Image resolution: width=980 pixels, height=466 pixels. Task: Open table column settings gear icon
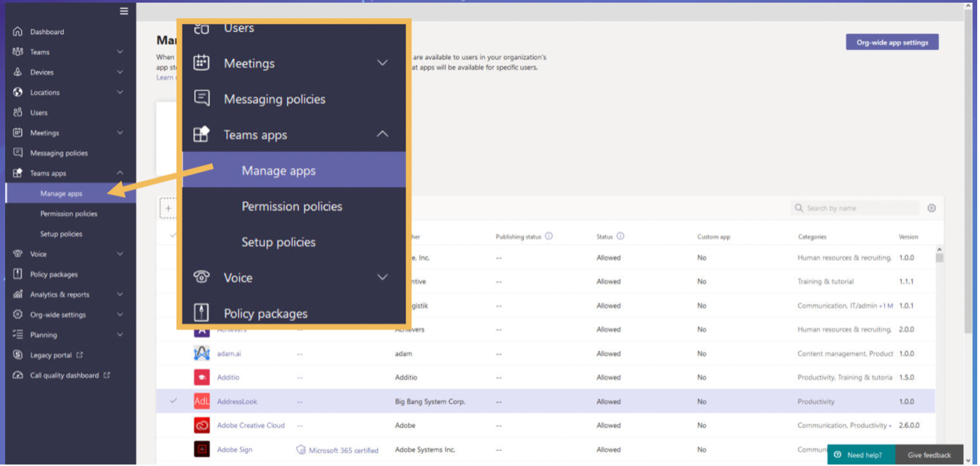coord(932,208)
